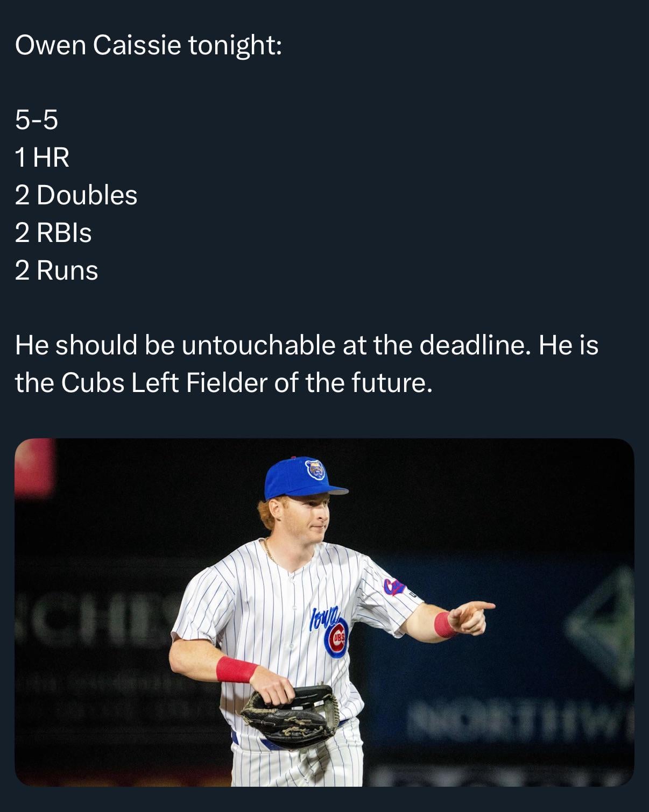Click the blurred red object in photo corner
The width and height of the screenshot is (649, 812).
pos(34,466)
